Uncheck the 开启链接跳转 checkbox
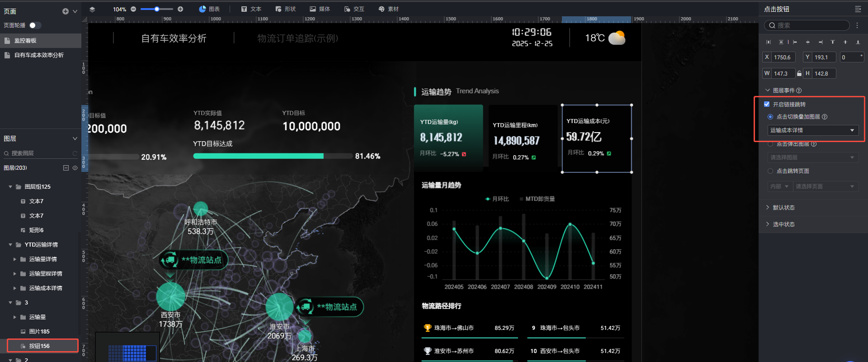This screenshot has height=362, width=868. coord(767,104)
